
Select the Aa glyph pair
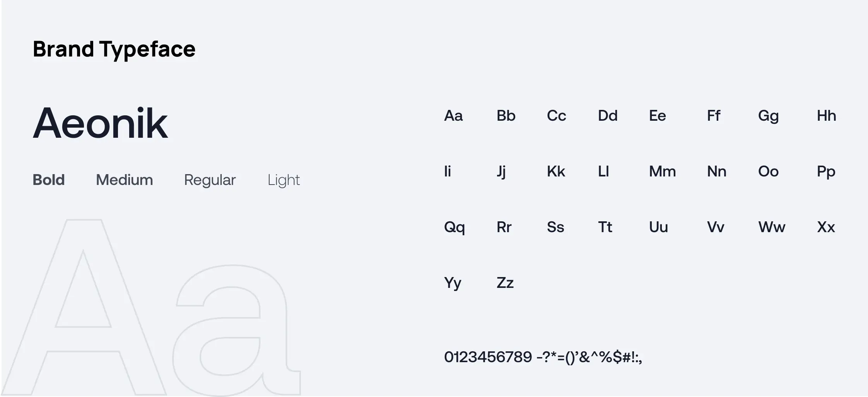pyautogui.click(x=453, y=116)
